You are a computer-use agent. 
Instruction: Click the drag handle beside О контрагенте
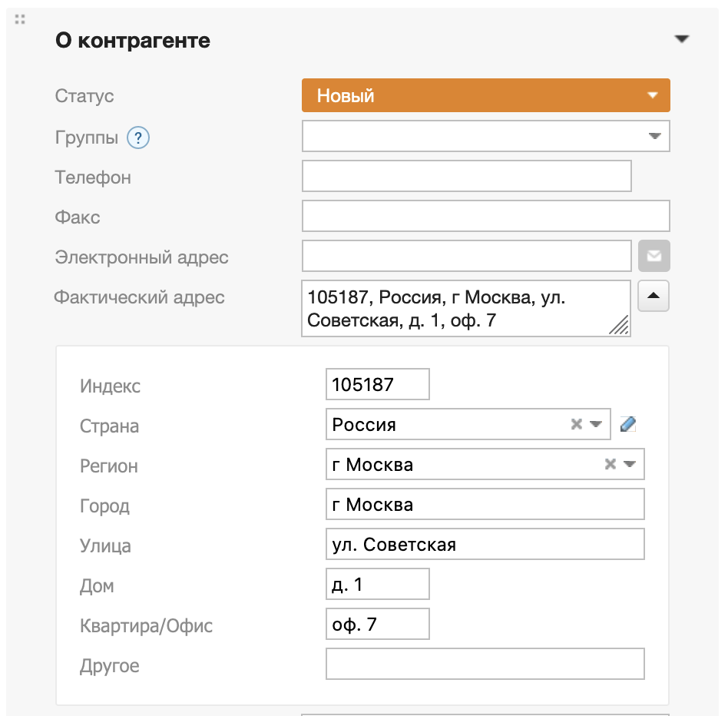(x=20, y=19)
